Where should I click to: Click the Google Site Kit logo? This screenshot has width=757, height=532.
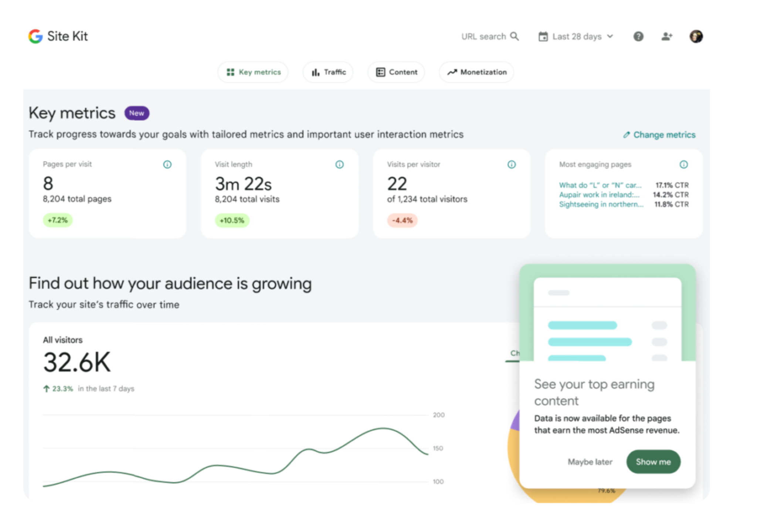tap(36, 36)
